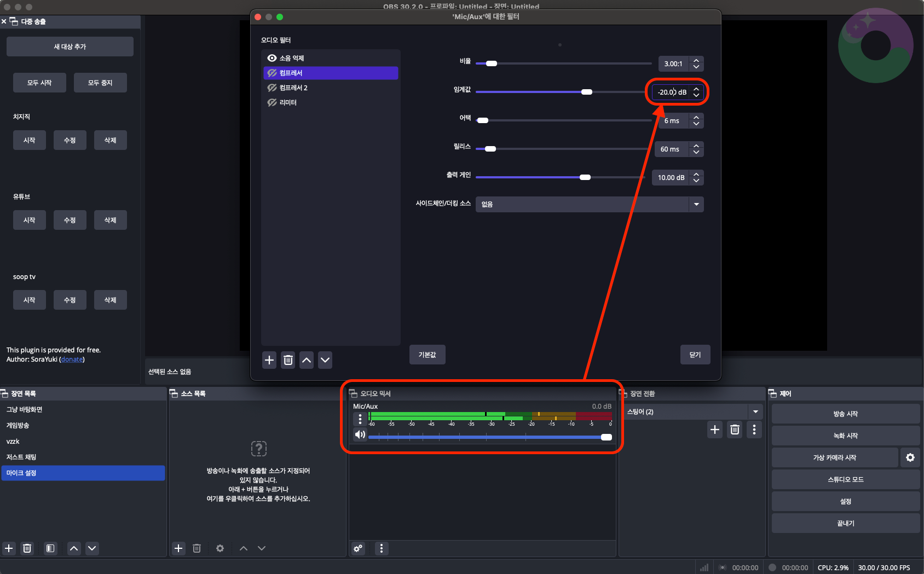Open transition properties three-dot menu

click(754, 430)
